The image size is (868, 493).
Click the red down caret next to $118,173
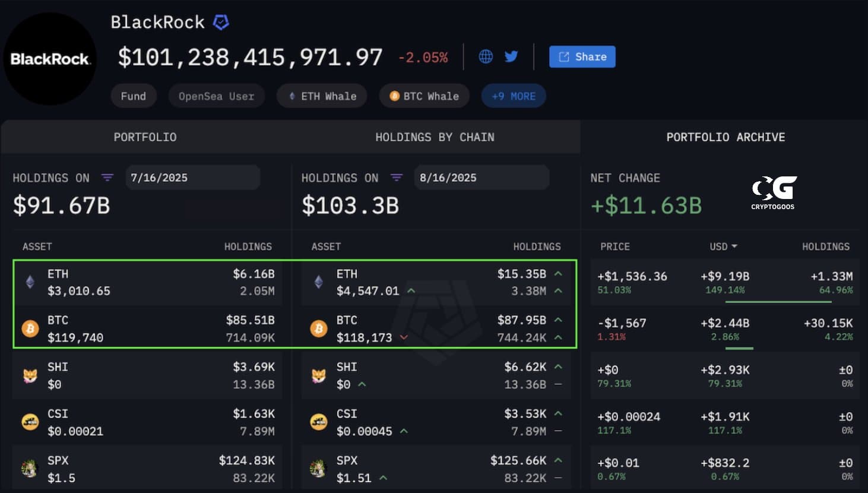coord(404,337)
